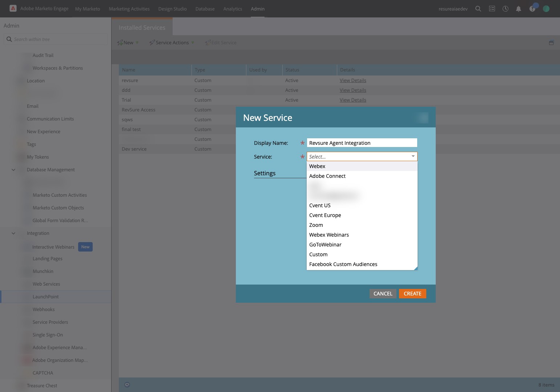The image size is (560, 392).
Task: Open the history clock icon
Action: [x=505, y=9]
